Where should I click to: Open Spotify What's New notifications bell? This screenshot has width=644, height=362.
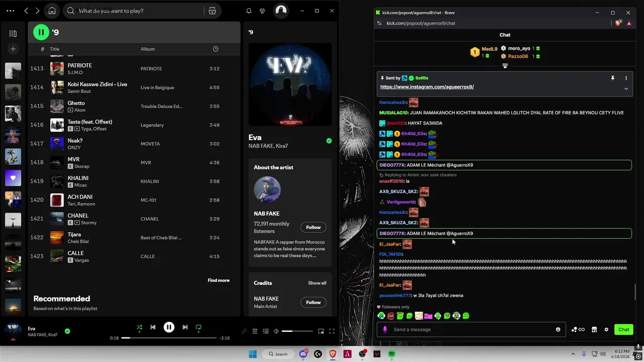point(249,11)
